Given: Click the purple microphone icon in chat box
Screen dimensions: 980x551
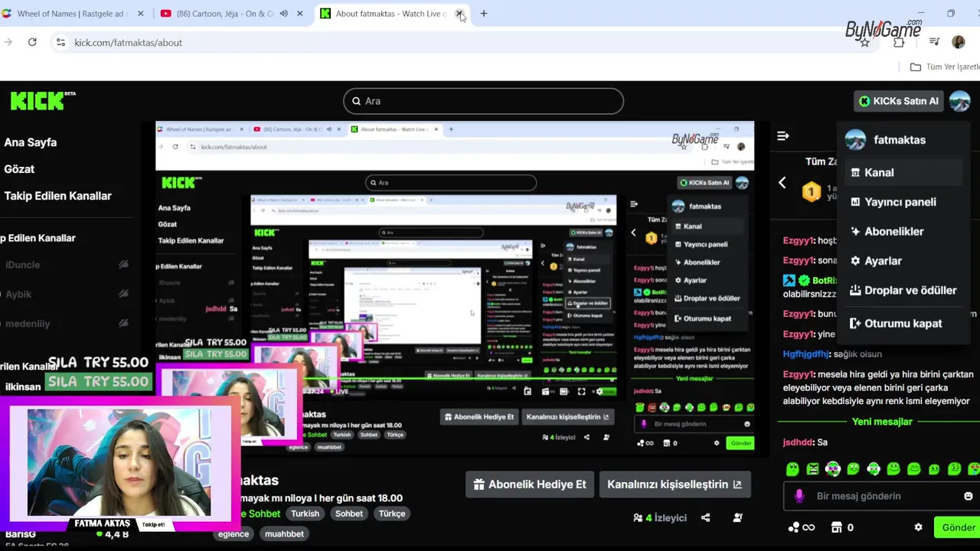Looking at the screenshot, I should 799,496.
